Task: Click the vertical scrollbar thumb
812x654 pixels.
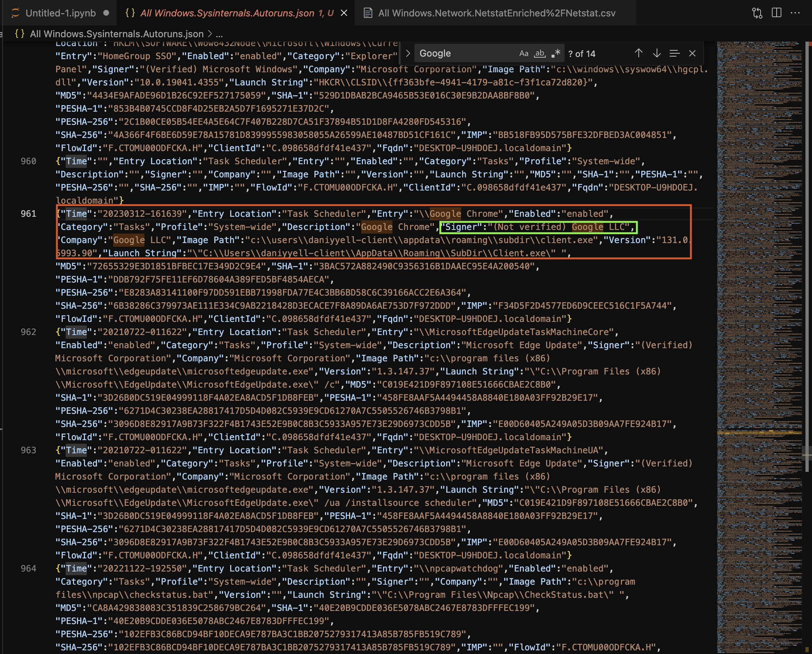Action: click(807, 256)
